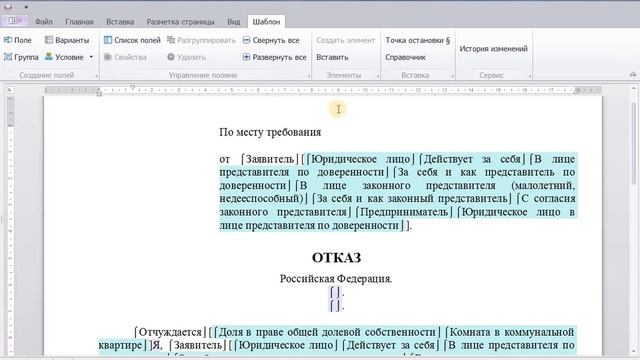Open the Список полей panel icon
This screenshot has width=640, height=360.
(108, 40)
